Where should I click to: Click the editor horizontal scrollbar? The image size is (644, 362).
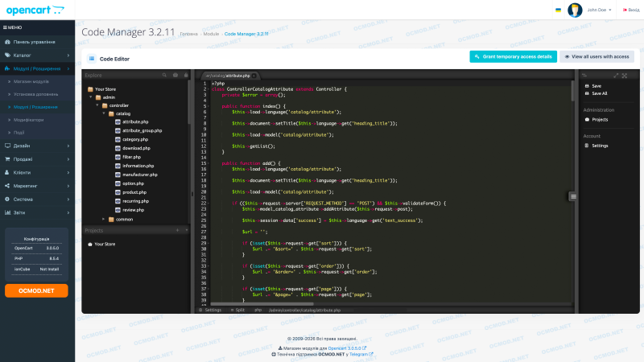pos(262,304)
